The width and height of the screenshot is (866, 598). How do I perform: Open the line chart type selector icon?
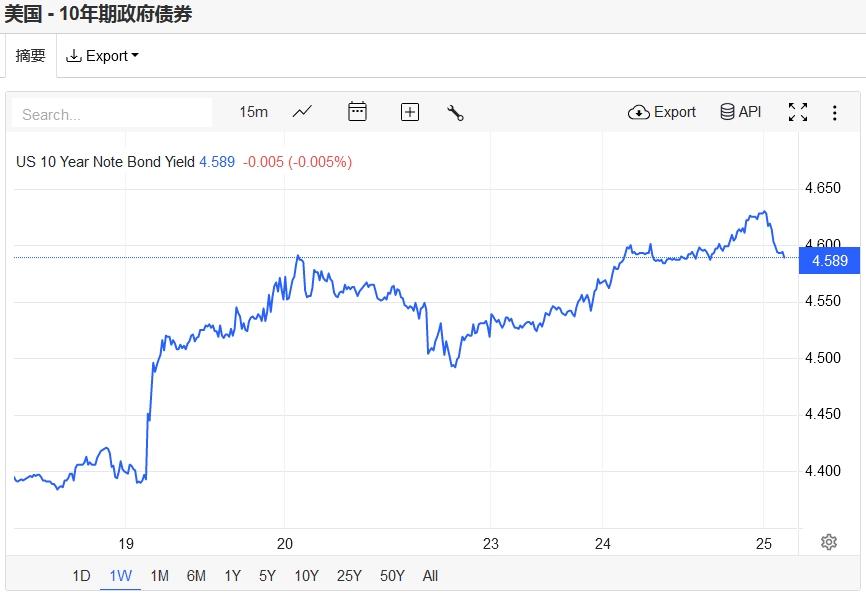pyautogui.click(x=302, y=112)
